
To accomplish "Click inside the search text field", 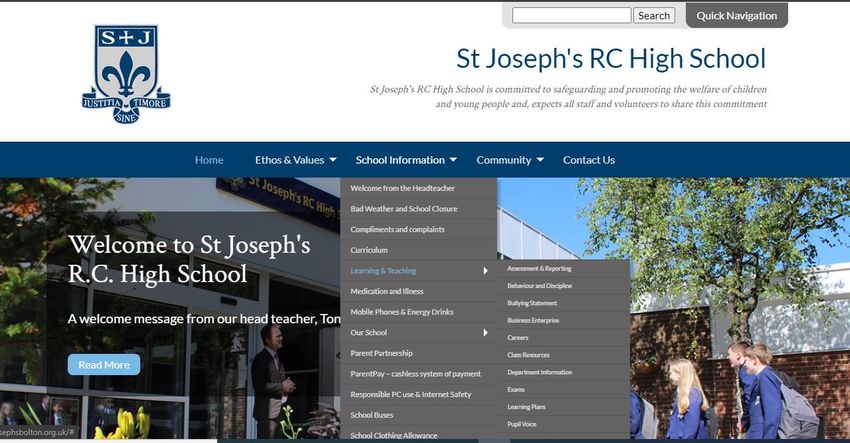I will [571, 15].
